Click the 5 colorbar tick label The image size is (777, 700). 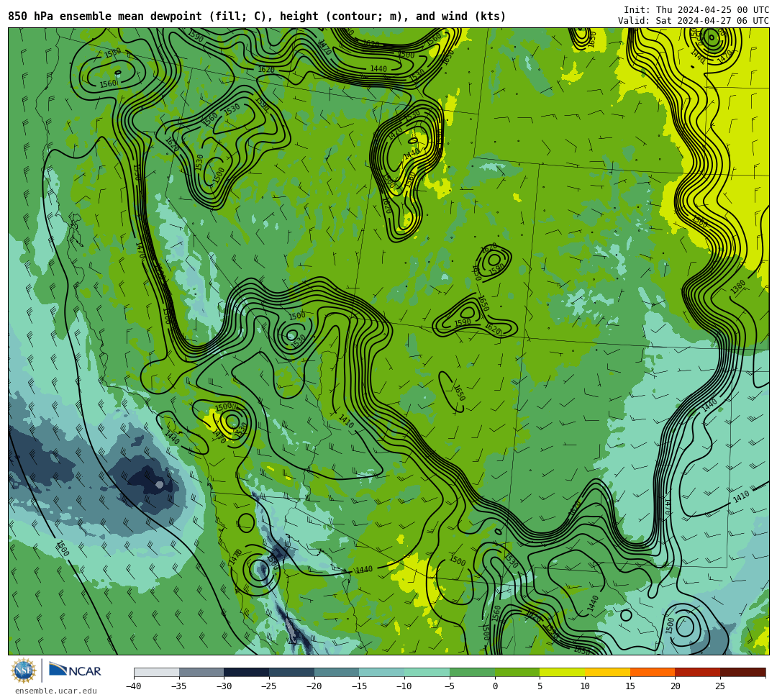pyautogui.click(x=540, y=686)
